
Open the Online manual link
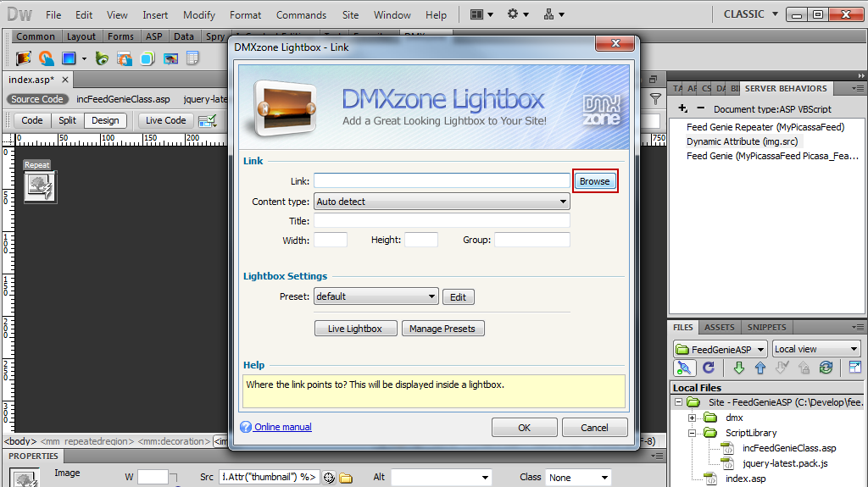click(x=283, y=427)
